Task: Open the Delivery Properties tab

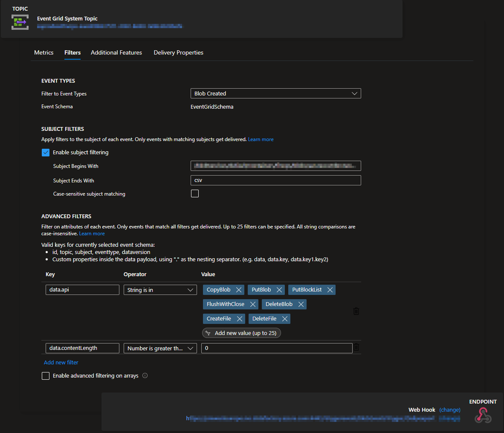Action: point(178,52)
